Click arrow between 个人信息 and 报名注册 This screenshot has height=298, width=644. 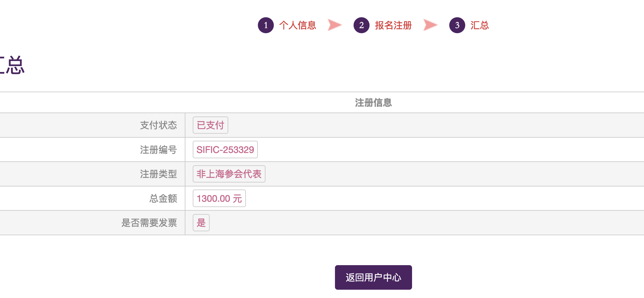tap(334, 25)
